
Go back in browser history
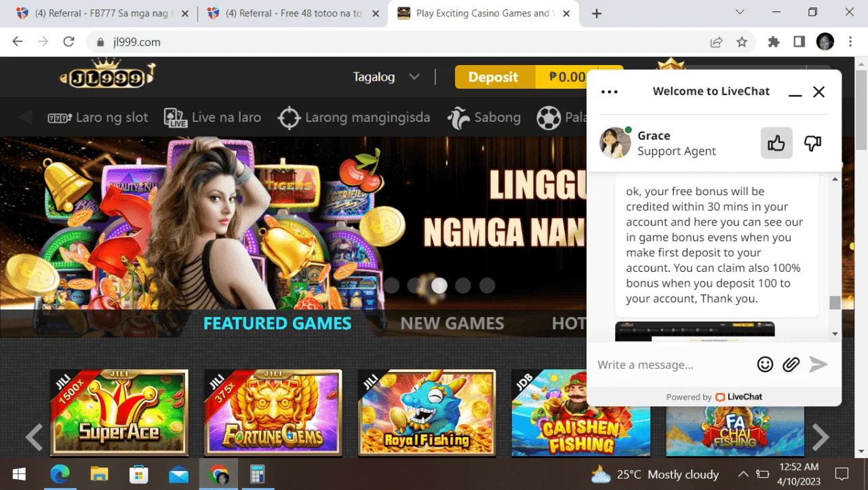tap(18, 42)
